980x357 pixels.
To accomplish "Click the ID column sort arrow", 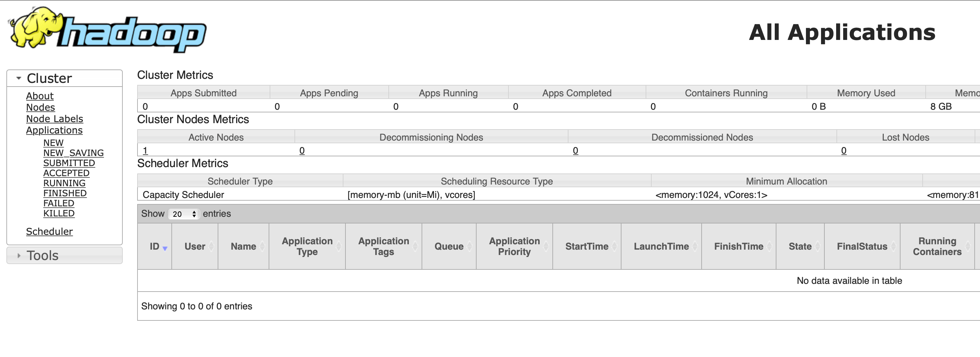I will coord(165,248).
